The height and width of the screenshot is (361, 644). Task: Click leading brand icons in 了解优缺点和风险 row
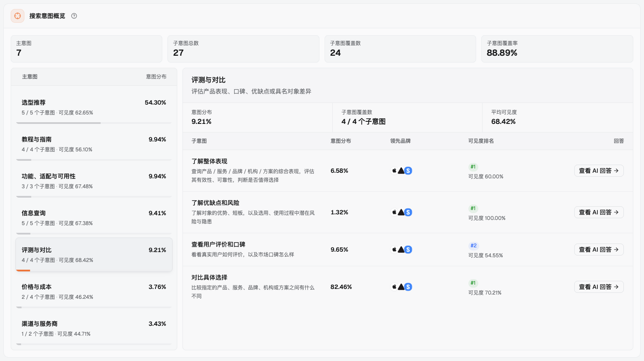click(402, 212)
